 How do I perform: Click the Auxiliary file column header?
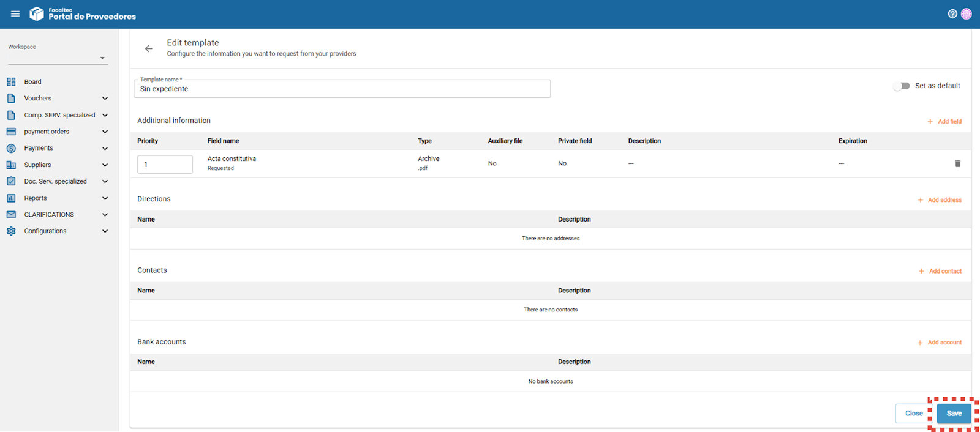point(505,141)
